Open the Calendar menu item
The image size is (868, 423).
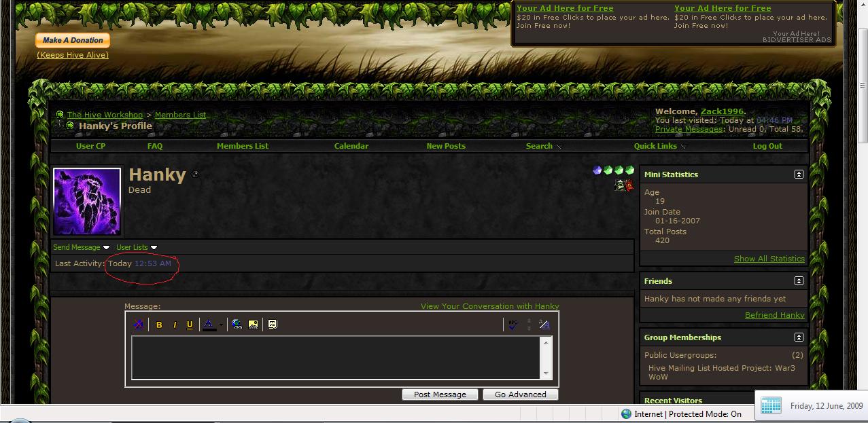click(351, 146)
